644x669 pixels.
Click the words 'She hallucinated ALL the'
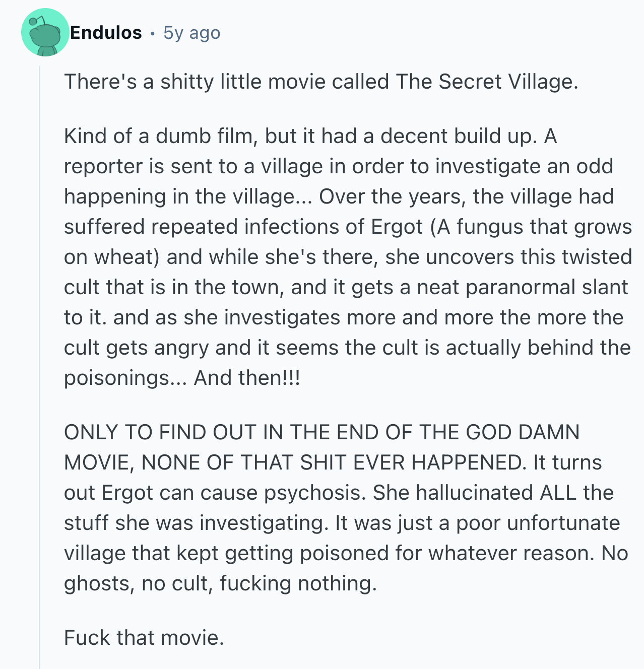(493, 493)
